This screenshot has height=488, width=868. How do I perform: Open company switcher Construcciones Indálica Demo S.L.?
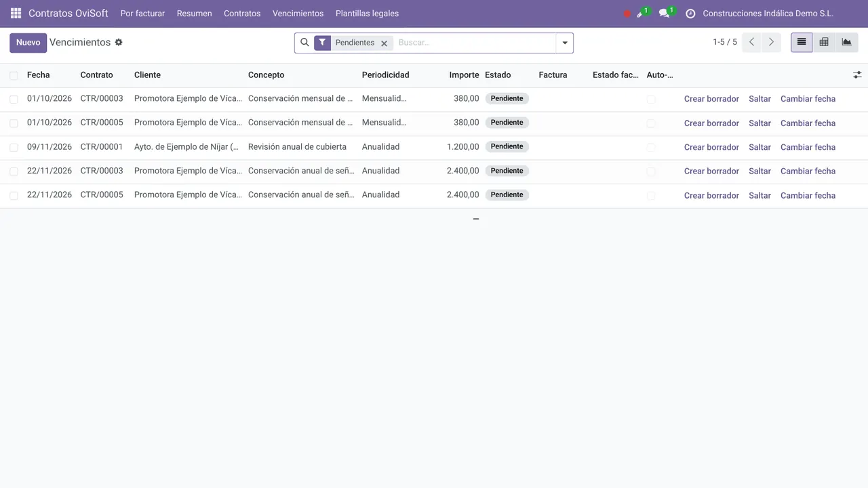(x=768, y=14)
